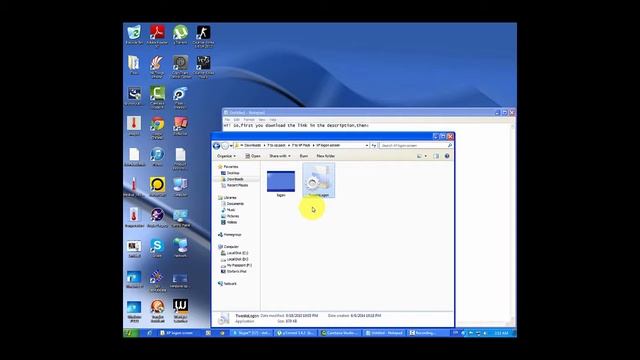Open the Help menu in Notepad
Image resolution: width=640 pixels, height=360 pixels.
click(273, 120)
